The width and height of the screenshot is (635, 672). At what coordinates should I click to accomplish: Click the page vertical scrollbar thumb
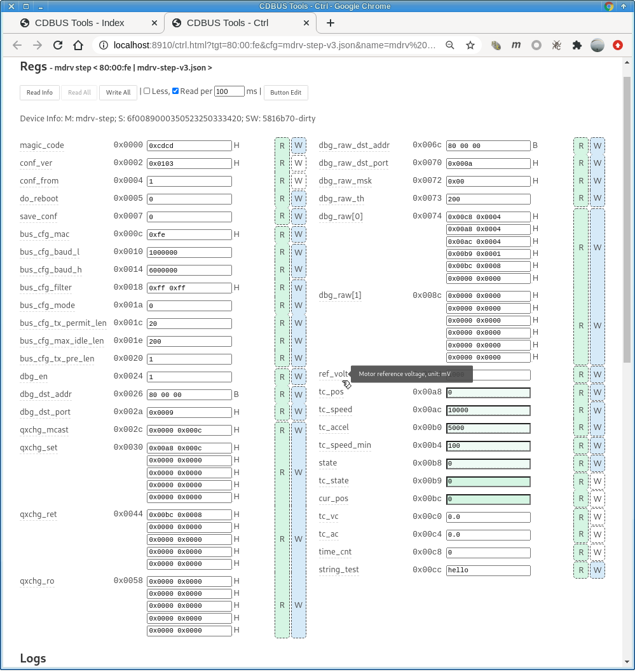click(x=627, y=218)
